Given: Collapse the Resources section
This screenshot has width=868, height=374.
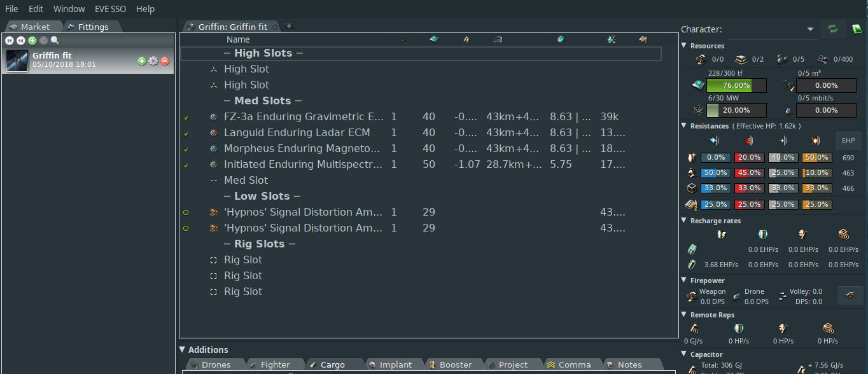Looking at the screenshot, I should [684, 46].
